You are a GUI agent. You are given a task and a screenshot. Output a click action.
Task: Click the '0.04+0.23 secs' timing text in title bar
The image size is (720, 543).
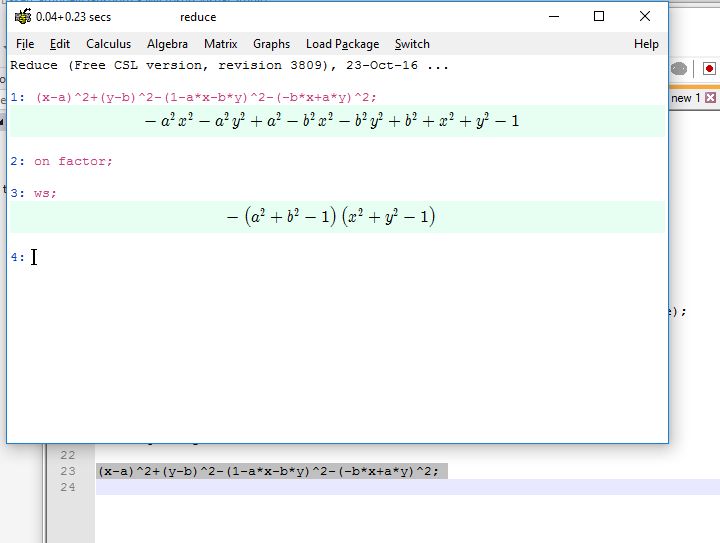[x=73, y=17]
